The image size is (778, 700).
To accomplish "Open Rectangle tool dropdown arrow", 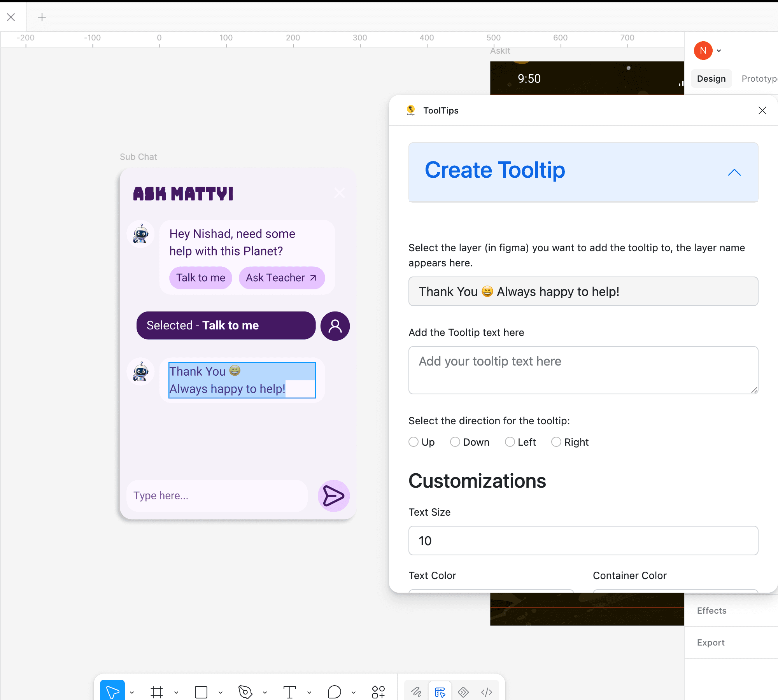I will [221, 692].
